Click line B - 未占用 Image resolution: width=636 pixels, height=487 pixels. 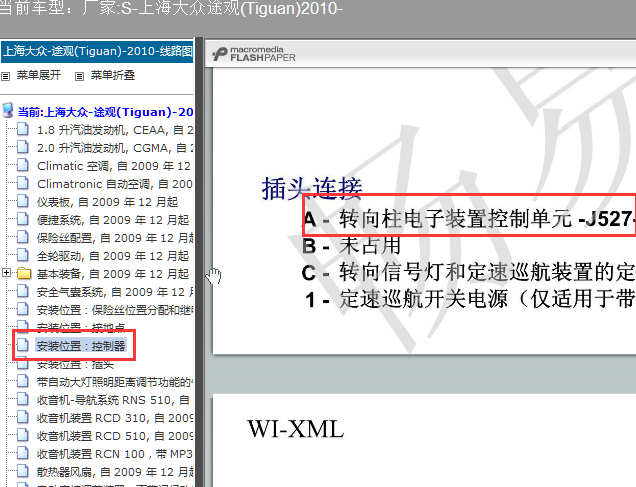click(351, 246)
